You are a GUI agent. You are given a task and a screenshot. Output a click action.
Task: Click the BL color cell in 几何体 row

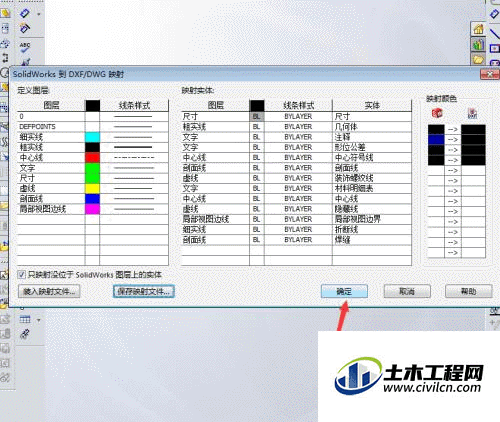point(257,127)
